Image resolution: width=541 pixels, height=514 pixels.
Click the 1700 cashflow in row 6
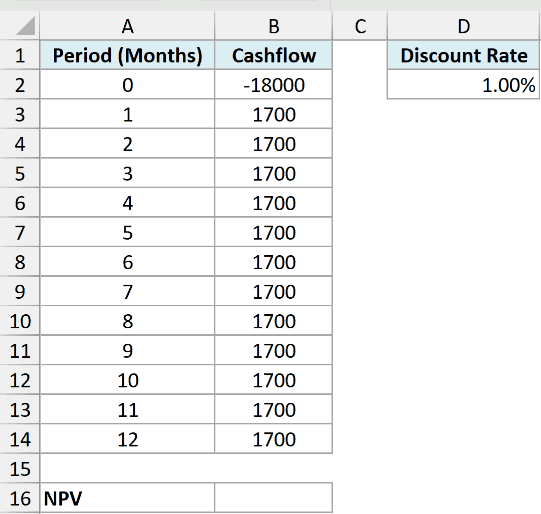point(274,203)
